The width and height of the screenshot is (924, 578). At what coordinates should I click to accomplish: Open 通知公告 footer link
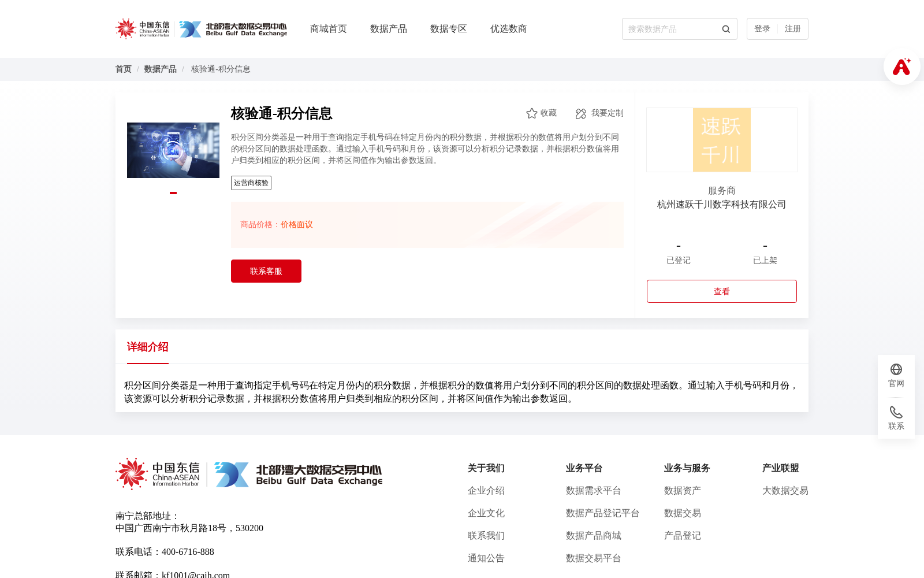[x=486, y=558]
